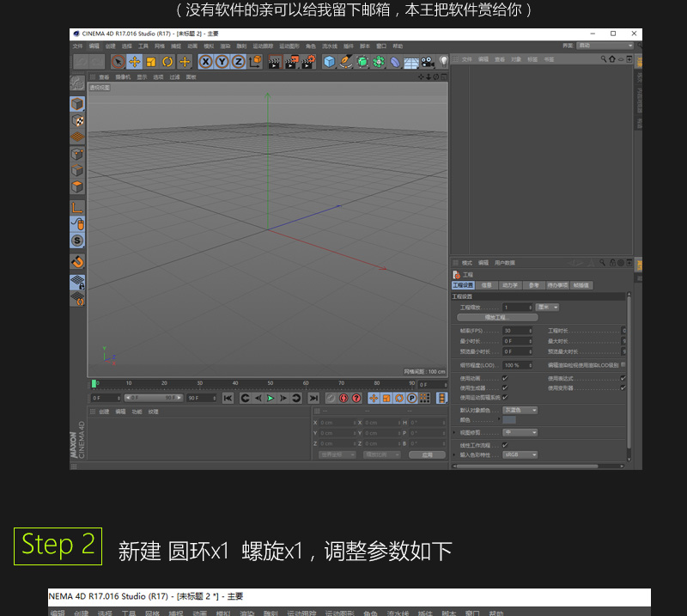Screen dimensions: 687x616
Task: Click make editable icon in left sidebar
Action: coord(77,82)
